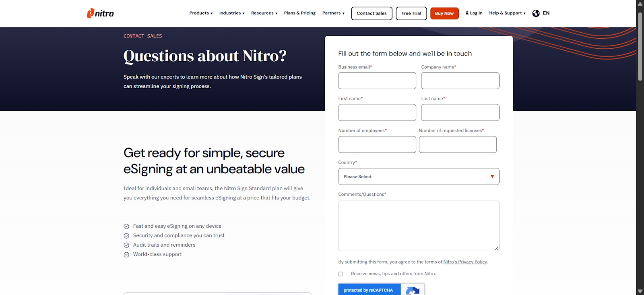
Task: Click the checkmark icon beside World-class support
Action: pyautogui.click(x=126, y=255)
